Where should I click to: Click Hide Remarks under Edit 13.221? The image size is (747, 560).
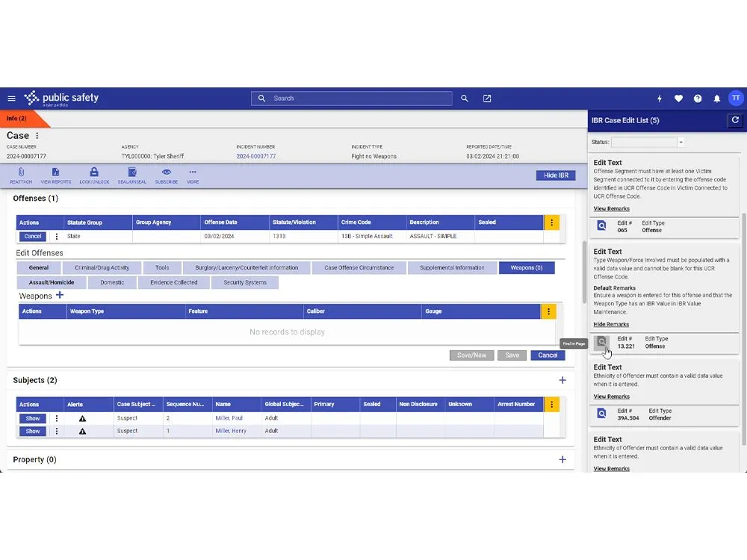click(x=611, y=325)
